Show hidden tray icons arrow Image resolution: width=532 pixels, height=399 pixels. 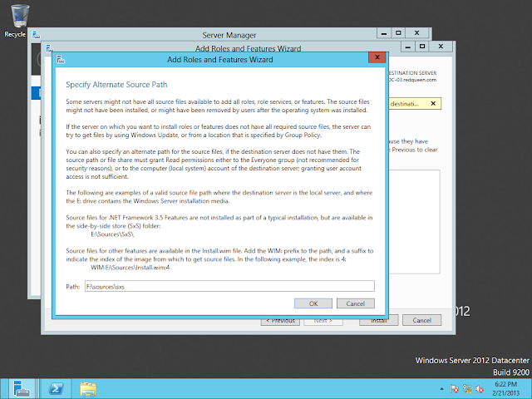pyautogui.click(x=441, y=389)
